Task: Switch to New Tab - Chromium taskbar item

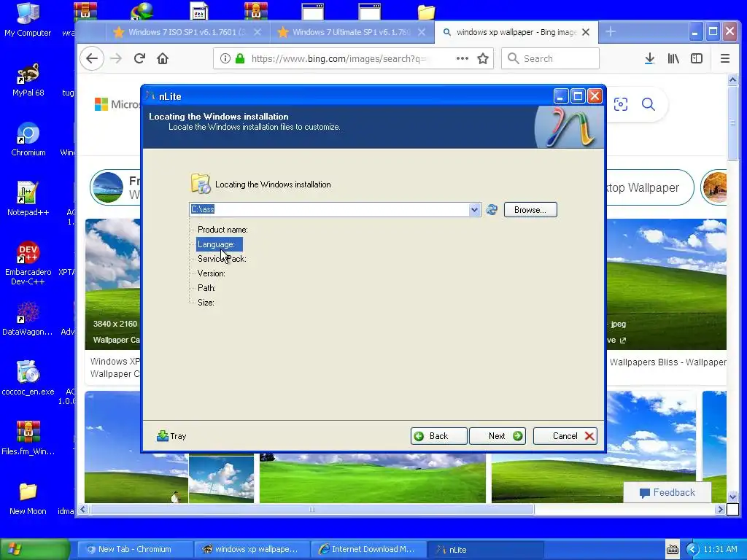Action: point(135,549)
